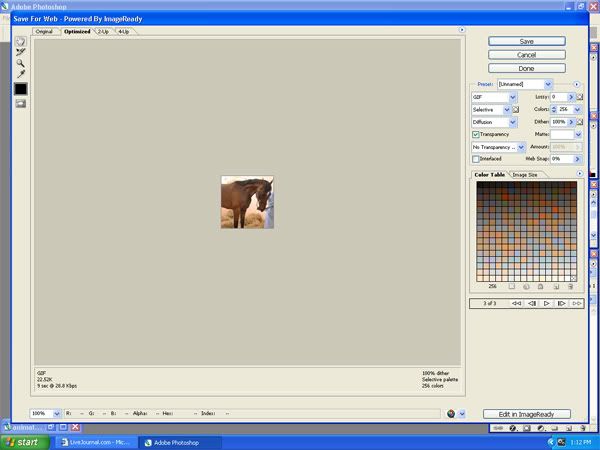Click the Colors up/down stepper

point(554,109)
